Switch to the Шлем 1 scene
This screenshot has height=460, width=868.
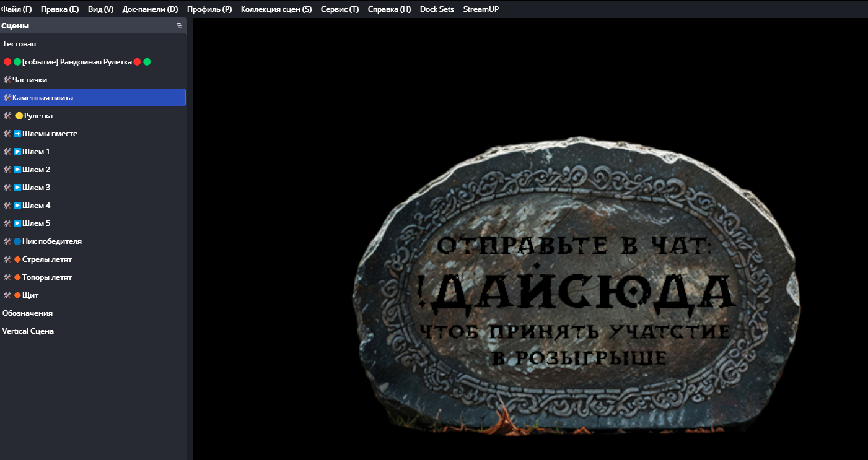coord(36,152)
